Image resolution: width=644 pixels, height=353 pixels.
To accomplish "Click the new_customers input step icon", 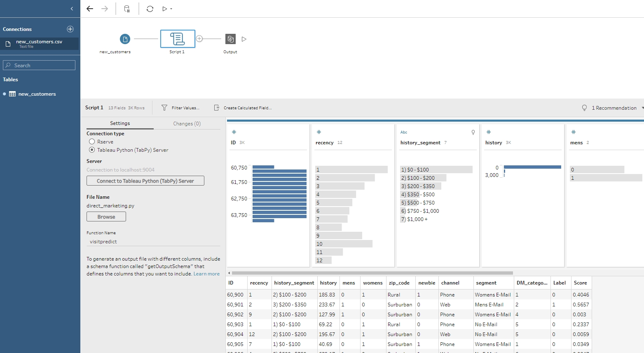I will (x=125, y=39).
